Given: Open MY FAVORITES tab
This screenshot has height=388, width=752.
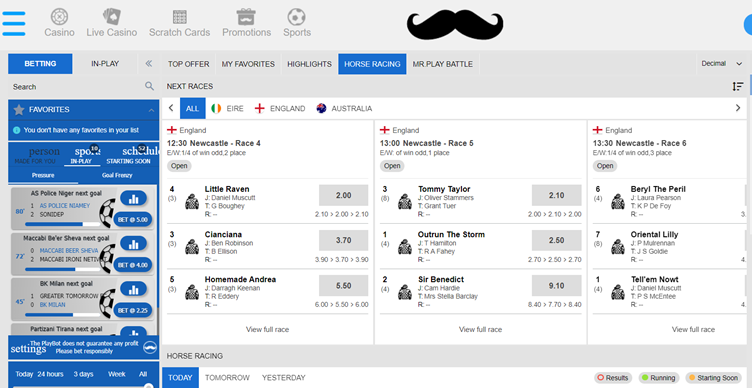Looking at the screenshot, I should click(x=248, y=64).
